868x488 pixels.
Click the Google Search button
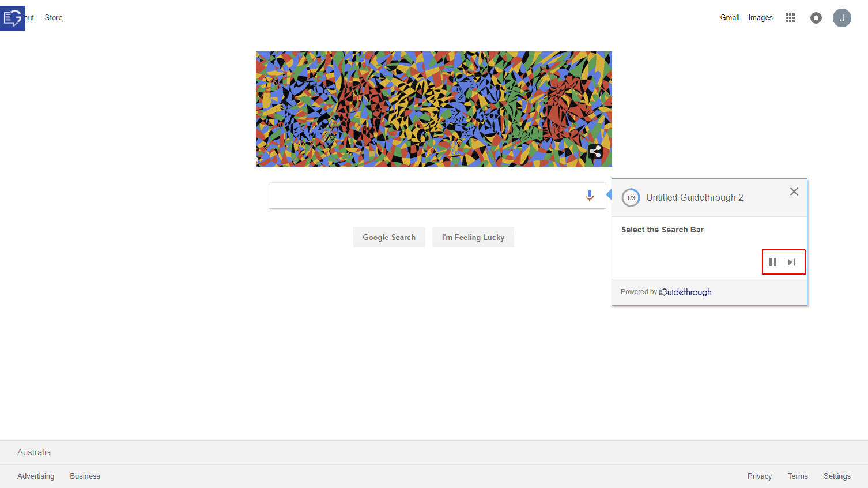click(x=389, y=237)
